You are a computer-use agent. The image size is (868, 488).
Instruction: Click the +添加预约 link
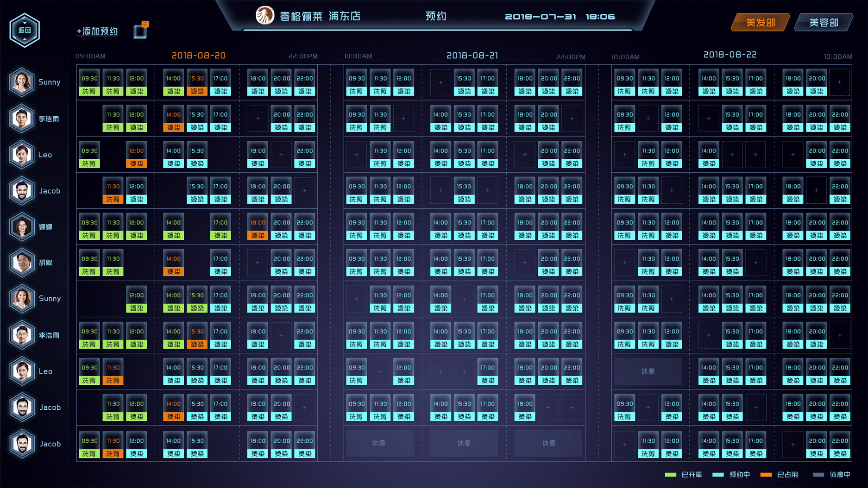coord(97,31)
